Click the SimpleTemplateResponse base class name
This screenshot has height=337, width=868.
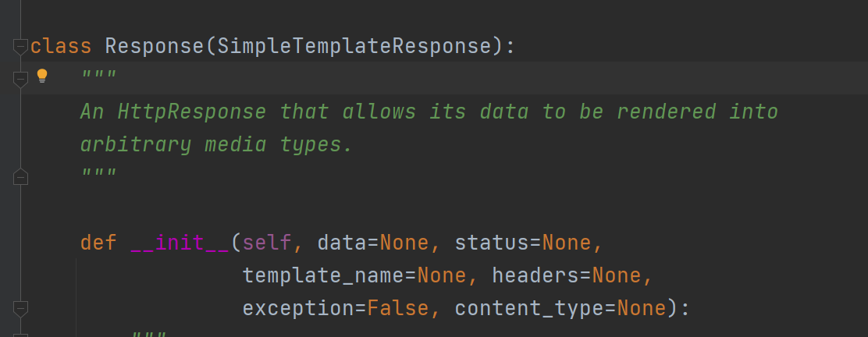pos(354,47)
